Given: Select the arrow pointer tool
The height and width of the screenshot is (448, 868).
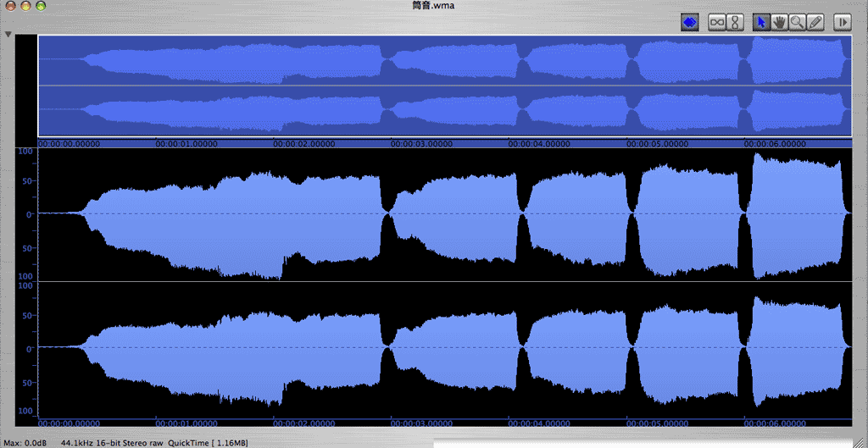Looking at the screenshot, I should (760, 23).
